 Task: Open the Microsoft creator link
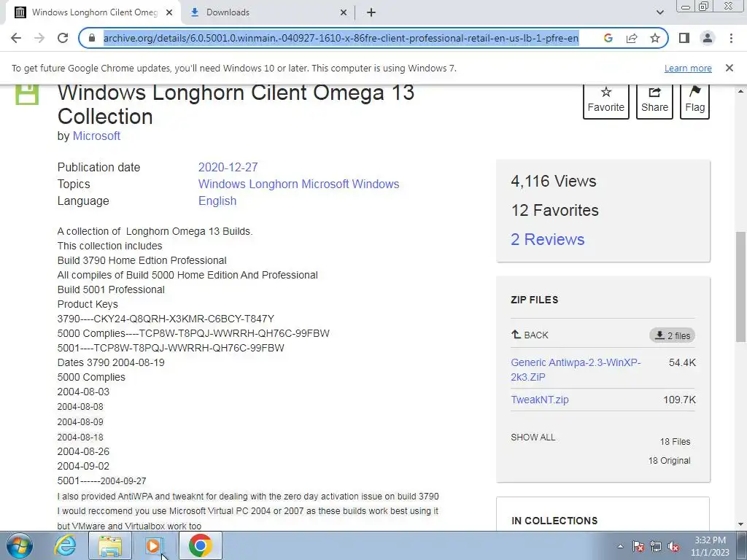96,136
